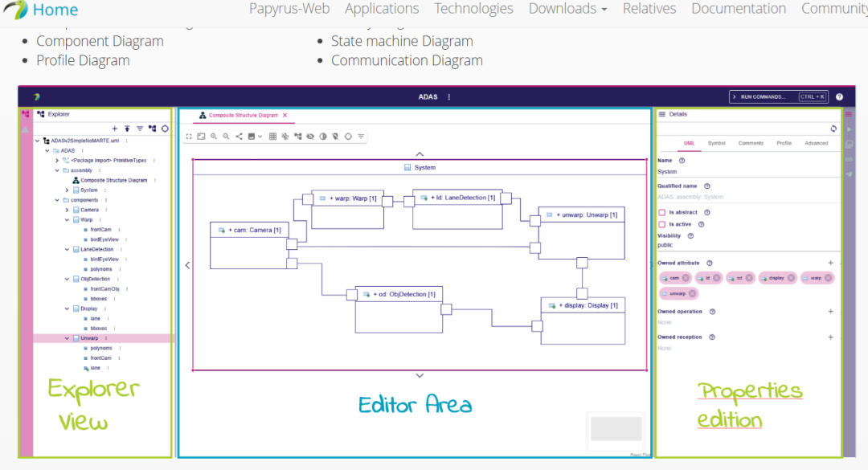Screen dimensions: 868x470
Task: Switch to the Symbol tab in Details
Action: tap(716, 143)
